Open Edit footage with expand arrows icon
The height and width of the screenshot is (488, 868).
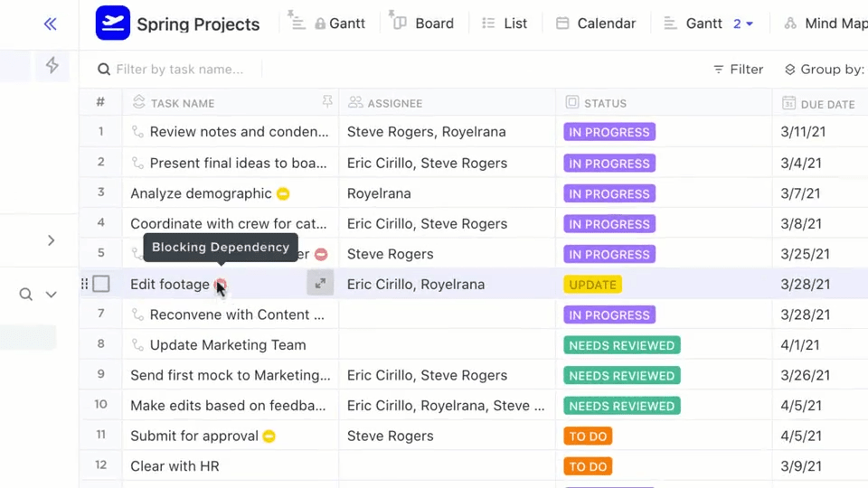[x=320, y=283]
